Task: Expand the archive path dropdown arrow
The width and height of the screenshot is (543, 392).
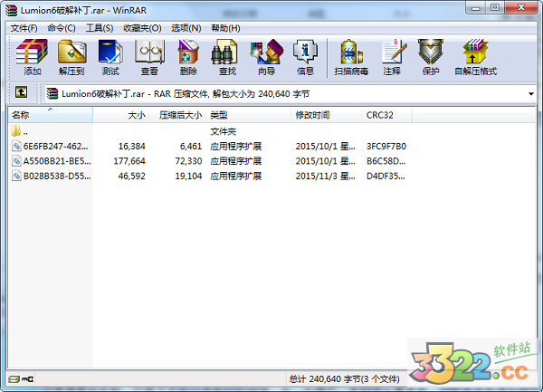Action: (531, 94)
